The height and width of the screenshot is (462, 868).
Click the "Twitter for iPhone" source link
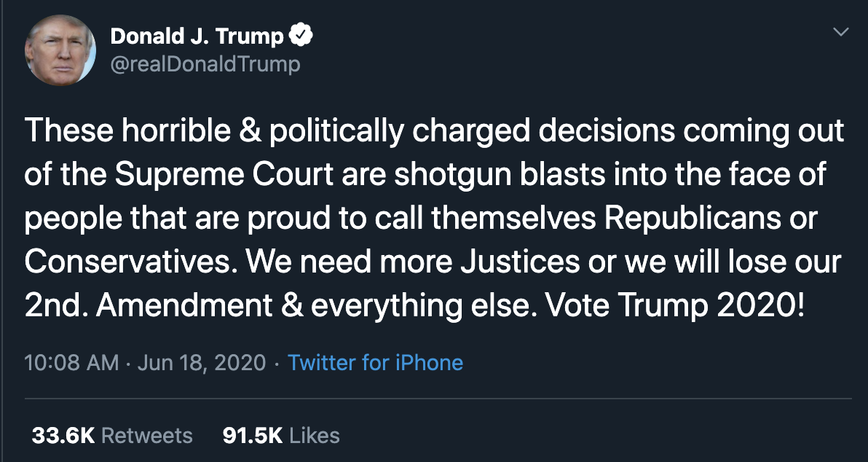[375, 362]
